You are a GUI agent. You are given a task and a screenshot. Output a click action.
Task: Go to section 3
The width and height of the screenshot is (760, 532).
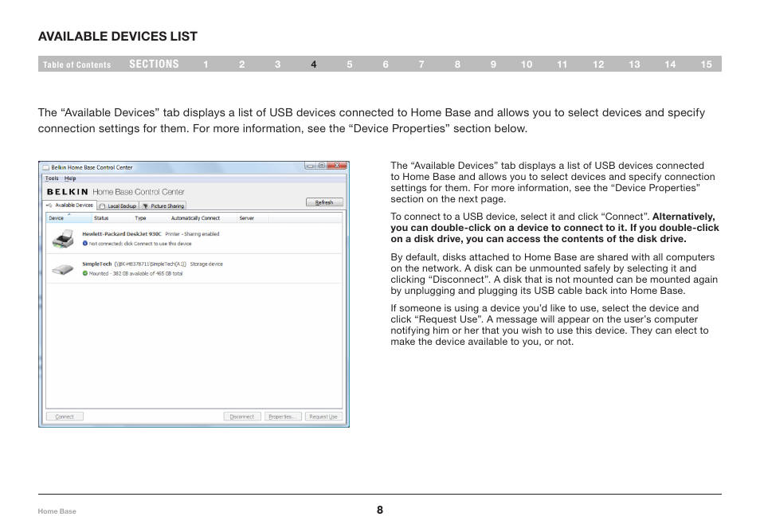click(278, 65)
